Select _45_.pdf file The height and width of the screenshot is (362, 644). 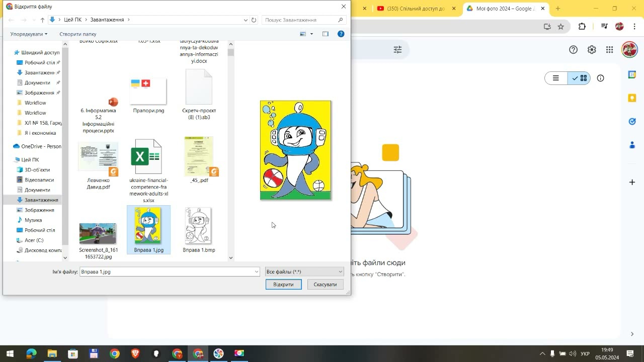[x=199, y=160]
